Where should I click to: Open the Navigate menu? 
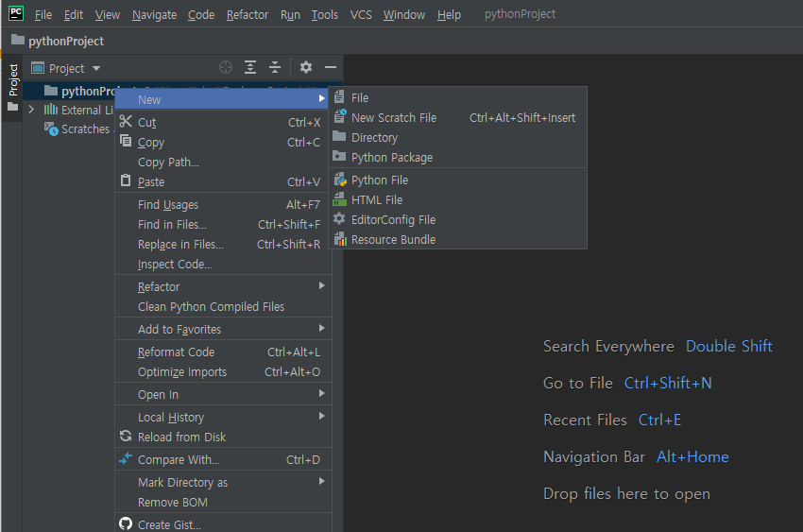click(x=154, y=15)
